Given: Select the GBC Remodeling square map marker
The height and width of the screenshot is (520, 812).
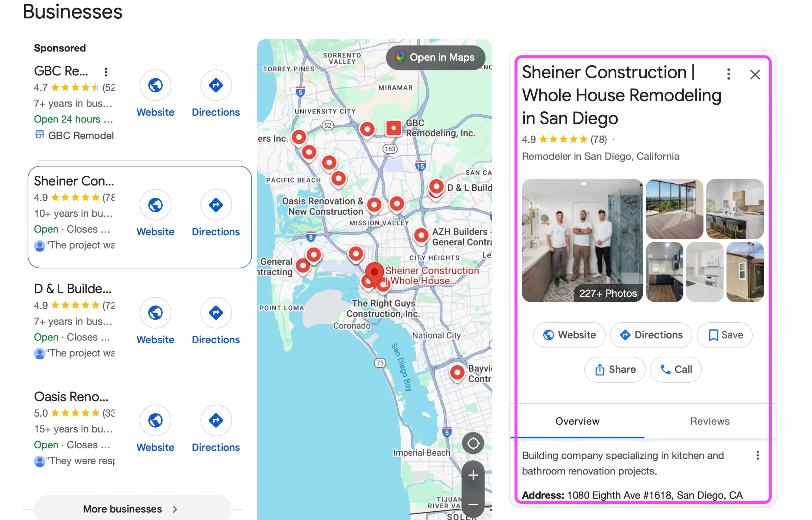Looking at the screenshot, I should [393, 128].
